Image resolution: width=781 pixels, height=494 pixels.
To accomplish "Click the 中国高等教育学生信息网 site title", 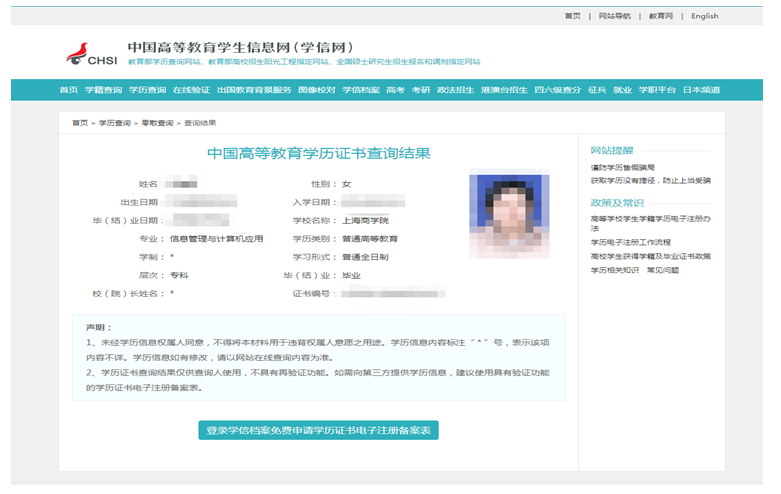I will [x=240, y=47].
